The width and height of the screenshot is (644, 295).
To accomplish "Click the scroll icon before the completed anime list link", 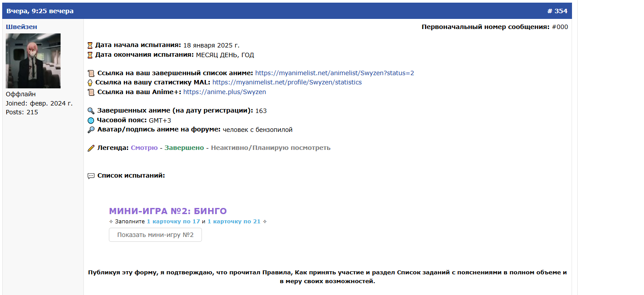I will coord(91,73).
